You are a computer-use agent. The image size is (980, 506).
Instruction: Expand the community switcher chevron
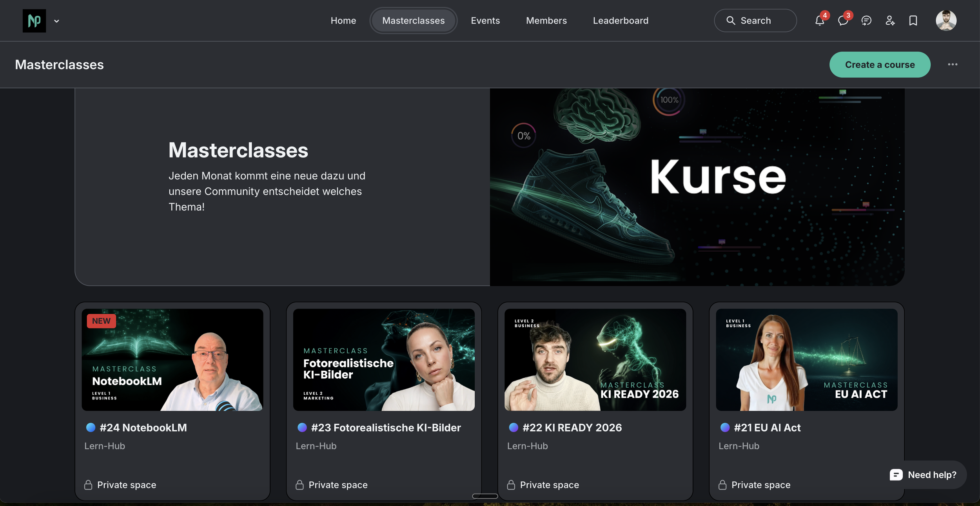pyautogui.click(x=57, y=21)
